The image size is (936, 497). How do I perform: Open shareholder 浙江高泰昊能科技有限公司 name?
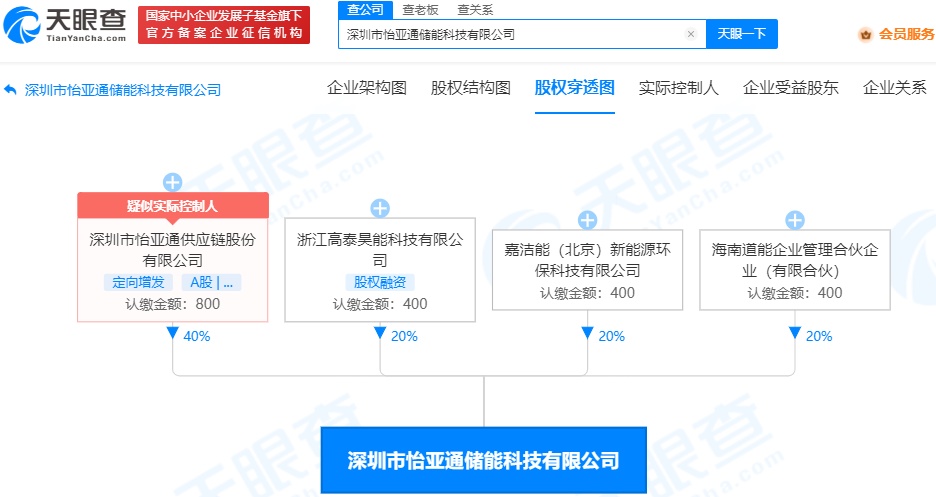[x=380, y=250]
